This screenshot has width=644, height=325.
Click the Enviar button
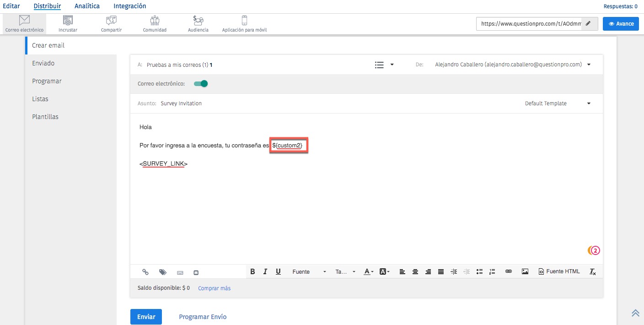146,317
